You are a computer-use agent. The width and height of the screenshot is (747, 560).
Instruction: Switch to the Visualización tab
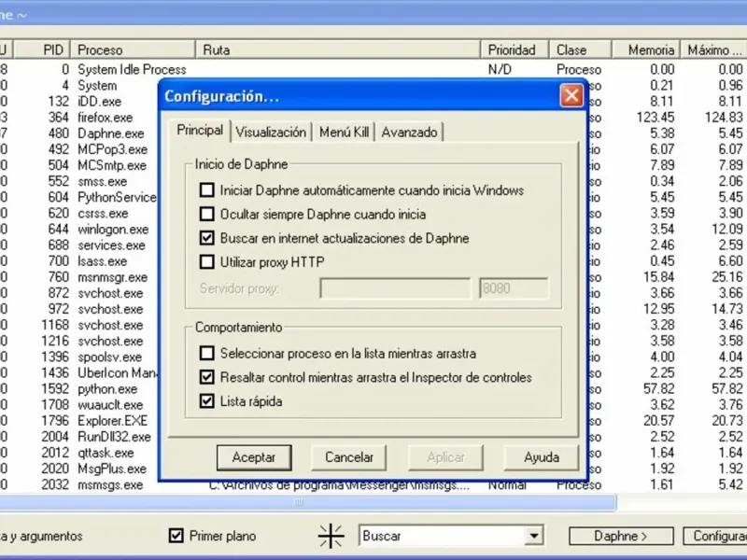(x=271, y=132)
